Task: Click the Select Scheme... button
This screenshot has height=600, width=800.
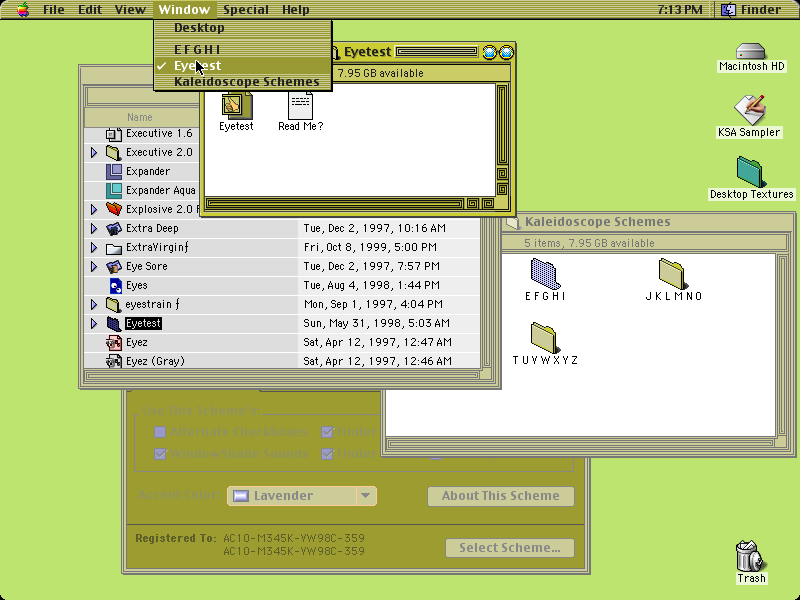Action: [x=510, y=548]
